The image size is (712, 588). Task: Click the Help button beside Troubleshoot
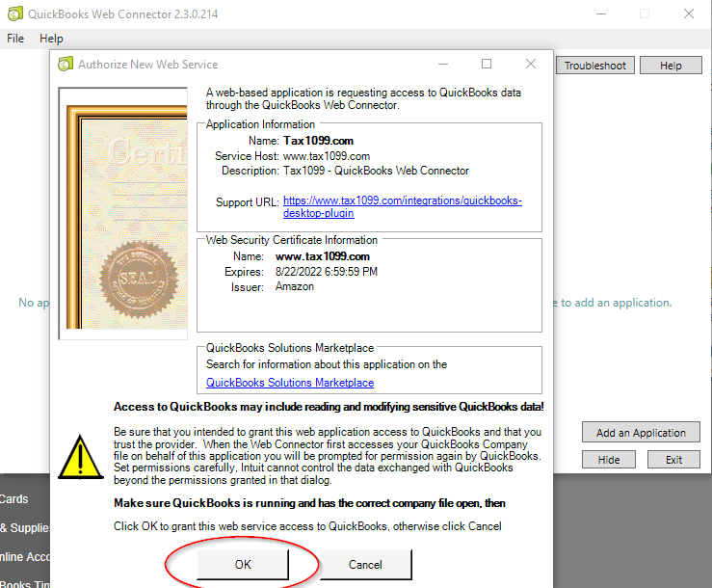click(x=671, y=66)
